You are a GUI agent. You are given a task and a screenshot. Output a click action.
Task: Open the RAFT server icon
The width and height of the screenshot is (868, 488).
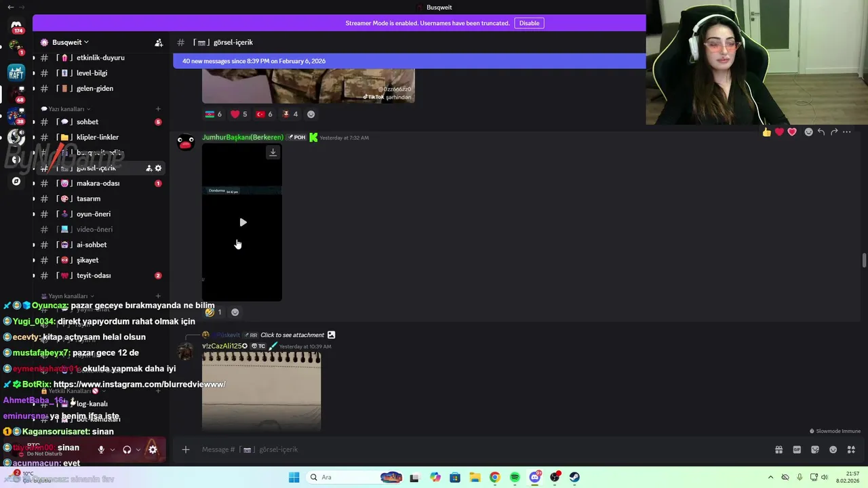click(x=16, y=72)
